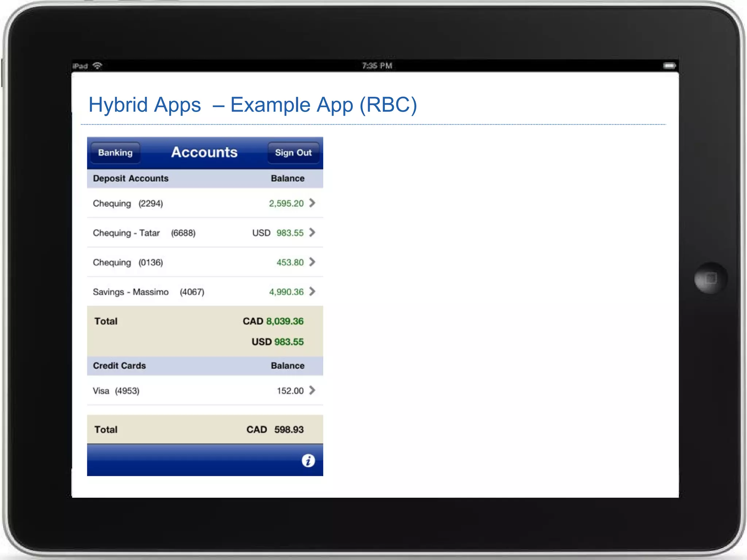Tap the info icon in bottom toolbar
The image size is (747, 560).
coord(308,461)
